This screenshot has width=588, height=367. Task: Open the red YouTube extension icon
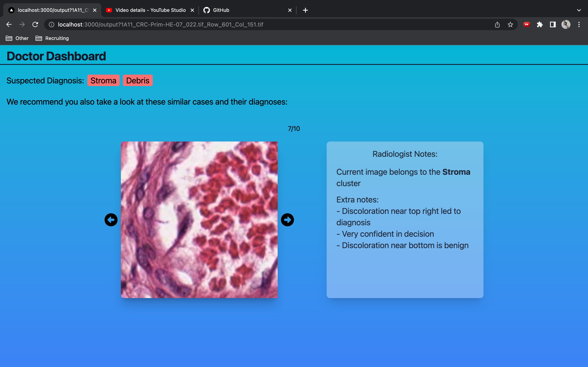[527, 24]
